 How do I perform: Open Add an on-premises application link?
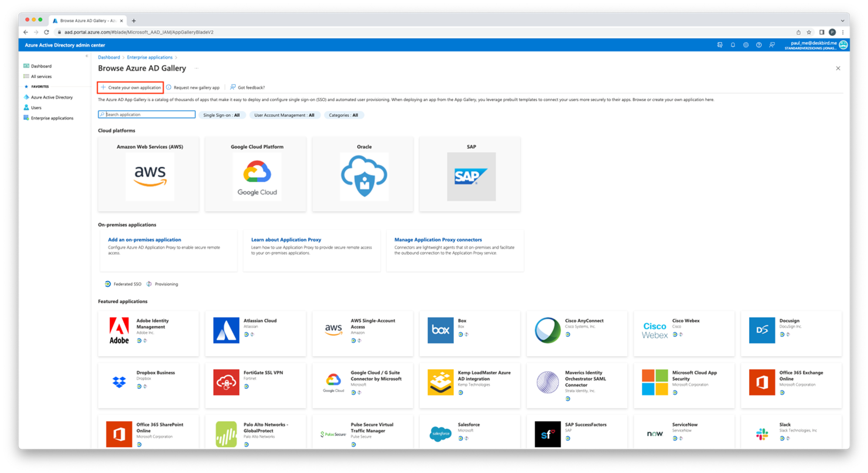click(x=144, y=240)
